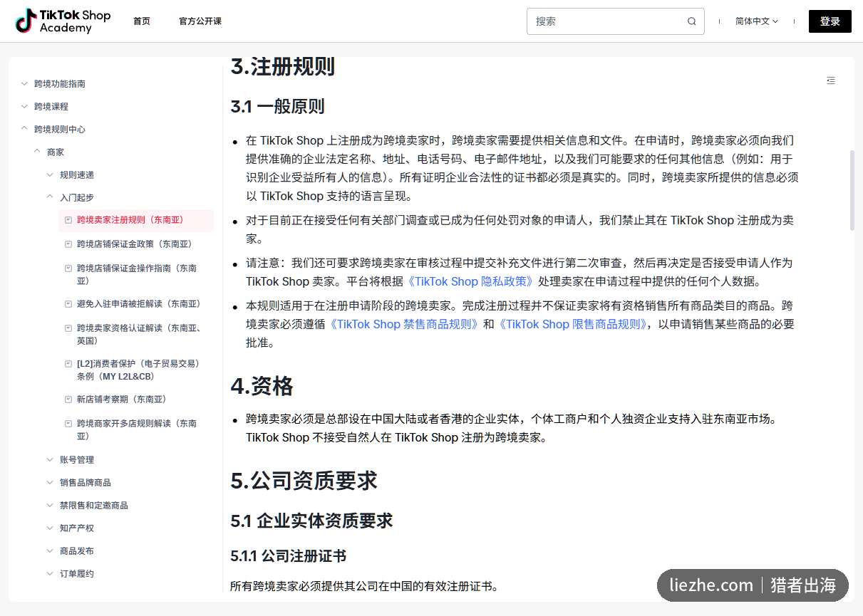
Task: Go to the 首页 nav item
Action: (142, 21)
